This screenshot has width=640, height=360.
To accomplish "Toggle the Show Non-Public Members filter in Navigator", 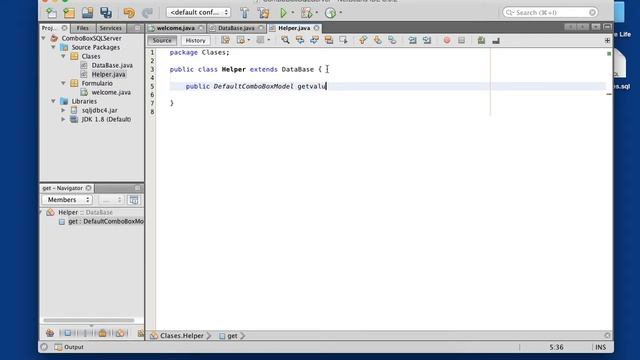I will pyautogui.click(x=102, y=333).
